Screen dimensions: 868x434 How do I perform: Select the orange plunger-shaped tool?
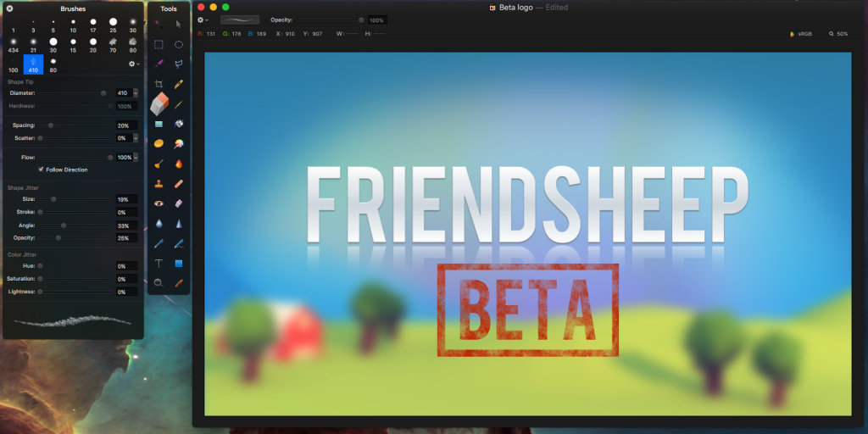pos(159,164)
